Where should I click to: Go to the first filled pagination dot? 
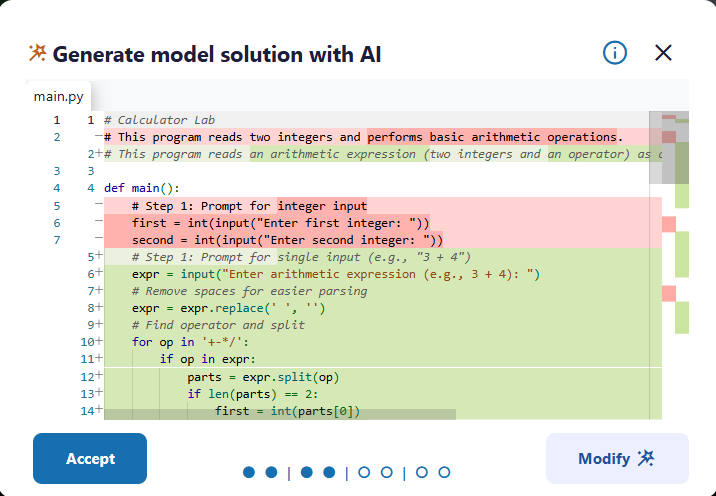point(249,472)
